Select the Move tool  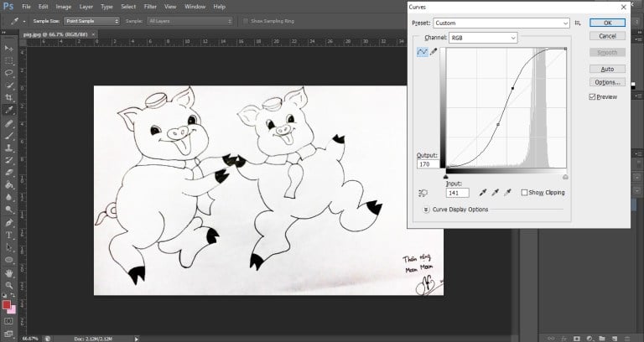(8, 49)
